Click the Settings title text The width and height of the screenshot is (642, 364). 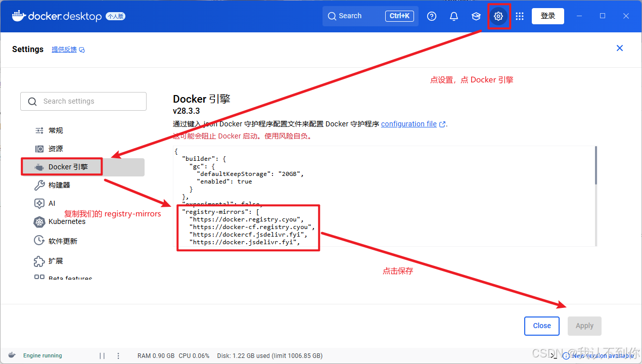[x=28, y=49]
